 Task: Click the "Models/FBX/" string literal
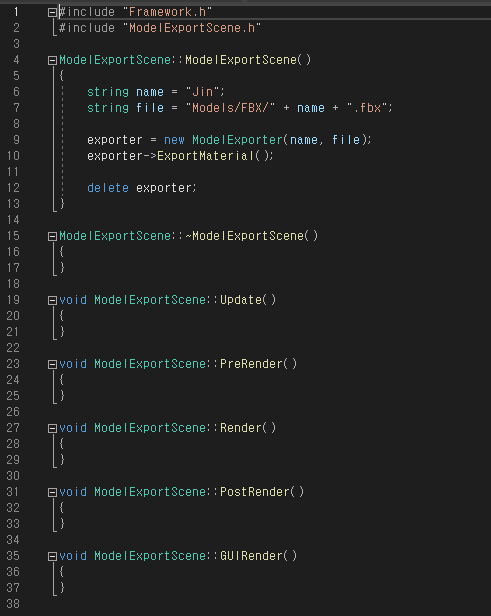coord(230,108)
